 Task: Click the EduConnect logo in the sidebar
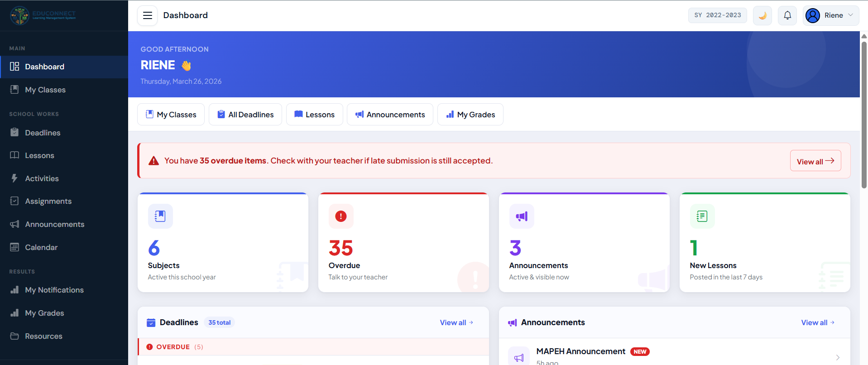coord(43,15)
